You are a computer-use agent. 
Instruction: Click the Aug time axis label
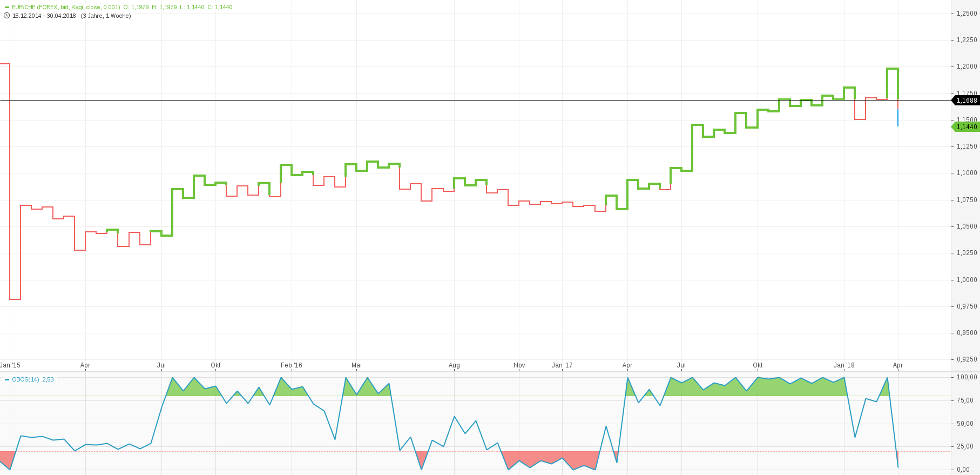455,365
